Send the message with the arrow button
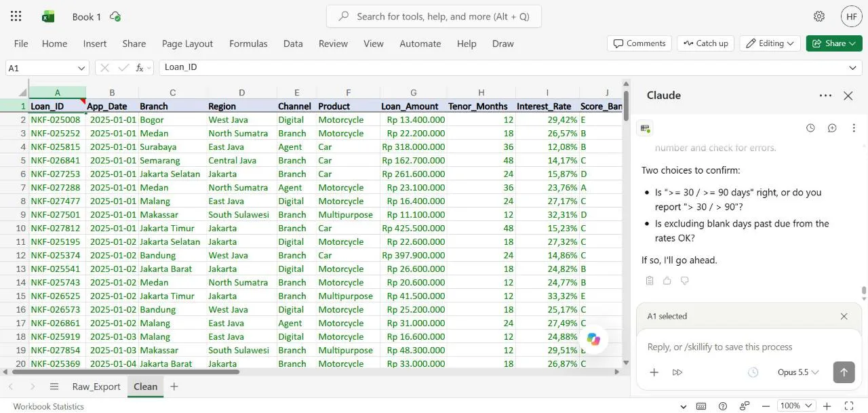 844,372
